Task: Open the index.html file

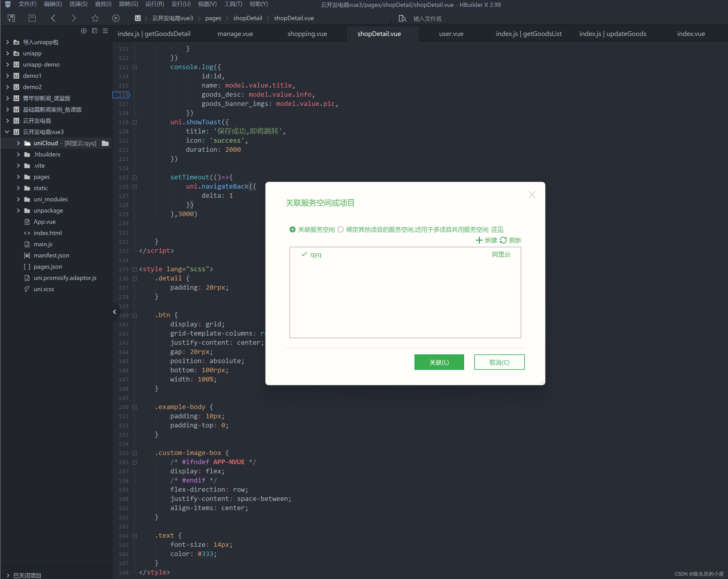Action: (x=48, y=233)
